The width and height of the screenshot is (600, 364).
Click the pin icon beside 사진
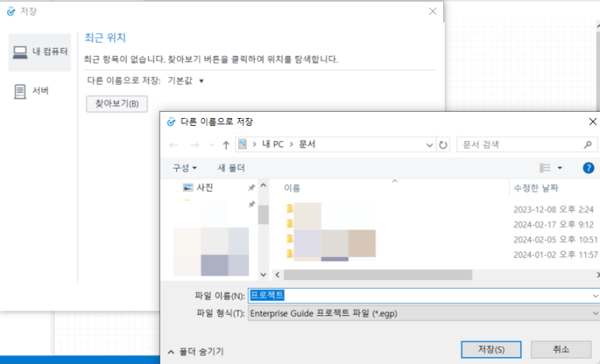tap(251, 188)
